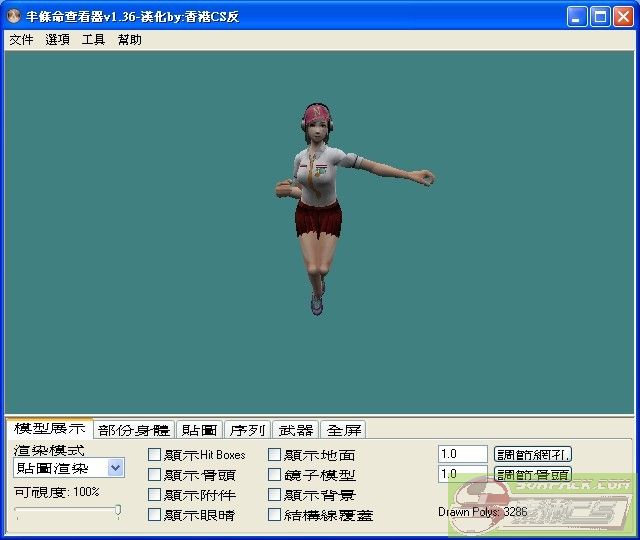This screenshot has width=640, height=540.
Task: Click the 可視度 transparency slider
Action: click(x=68, y=511)
